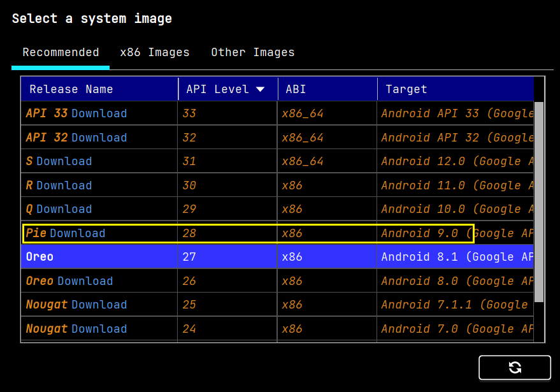
Task: Download the Nougat API 25 image
Action: pos(99,305)
